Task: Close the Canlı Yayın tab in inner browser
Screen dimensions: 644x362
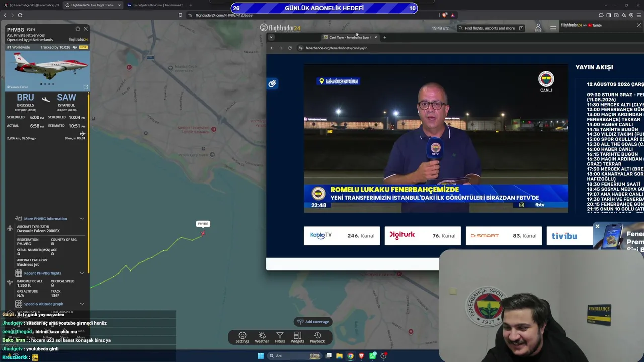Action: (x=375, y=37)
